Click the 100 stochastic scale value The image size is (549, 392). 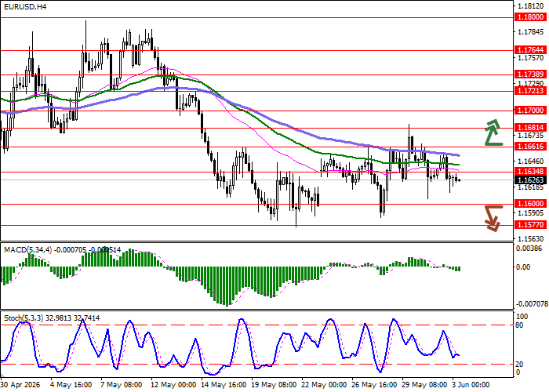click(x=522, y=317)
